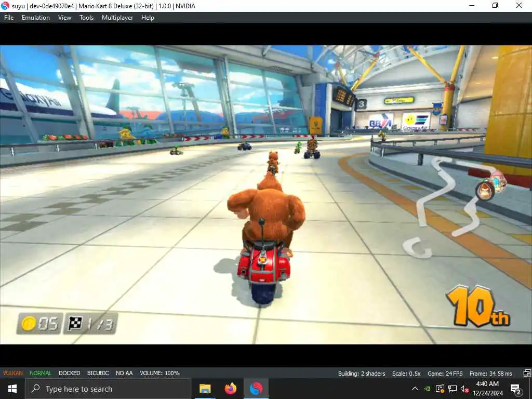532x399 pixels.
Task: Minimize the suyu window
Action: pyautogui.click(x=472, y=5)
